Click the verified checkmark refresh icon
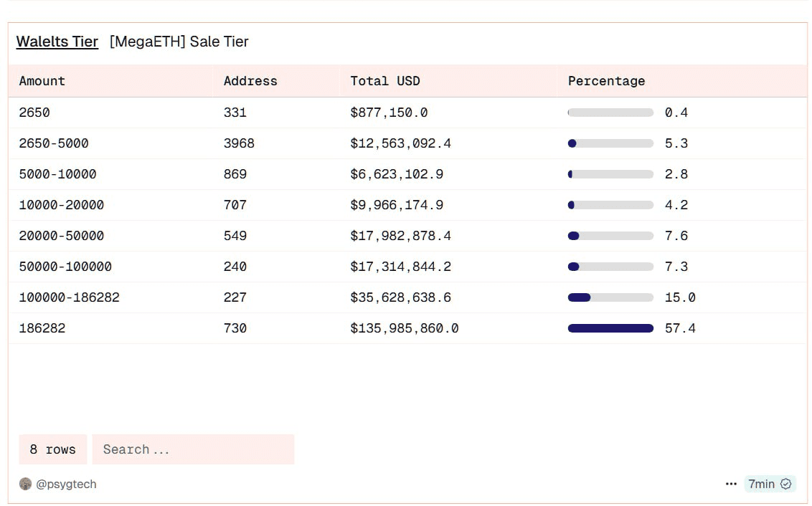The image size is (812, 506). point(785,484)
